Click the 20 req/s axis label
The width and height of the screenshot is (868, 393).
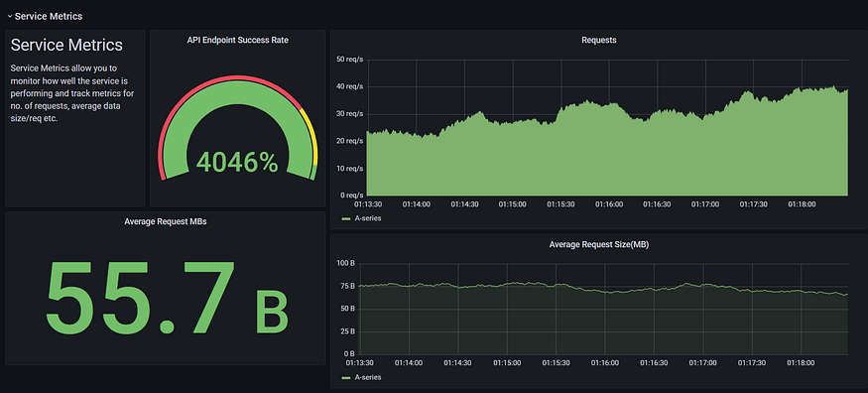coord(350,141)
